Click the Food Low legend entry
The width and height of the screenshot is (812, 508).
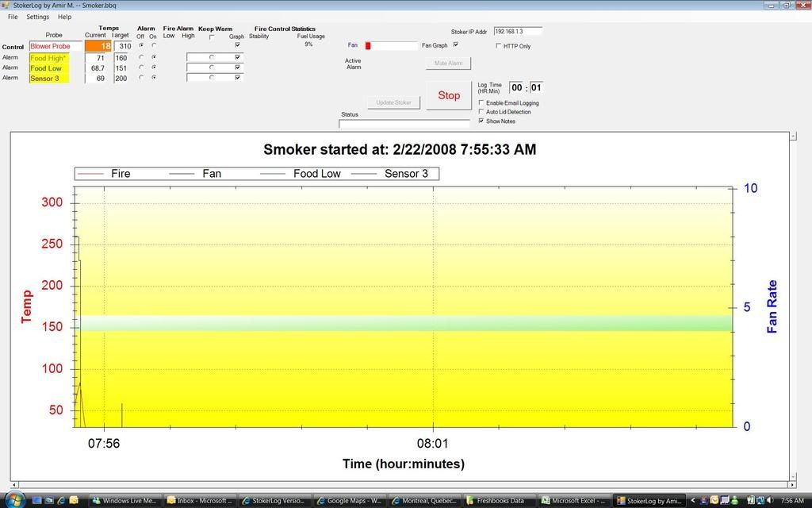tap(301, 174)
